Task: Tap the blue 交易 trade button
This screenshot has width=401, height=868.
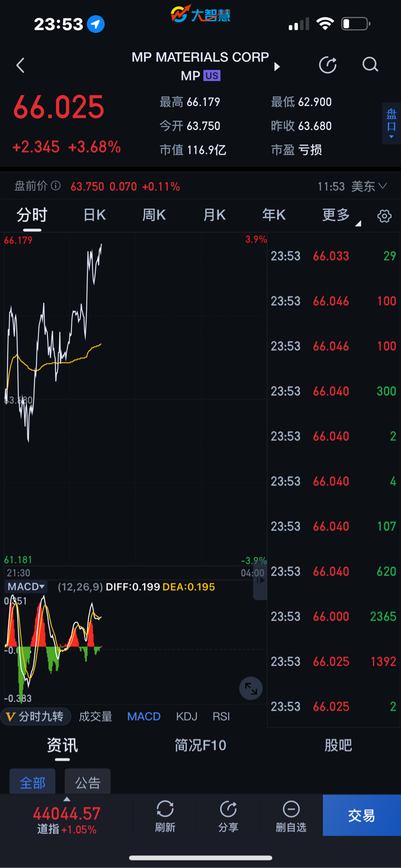Action: point(362,815)
